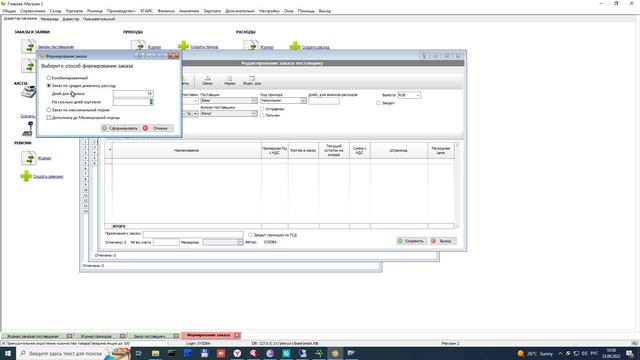Screen dimensions: 640x360
Task: Switch to the Пользовательский desktop tab
Action: (x=99, y=19)
